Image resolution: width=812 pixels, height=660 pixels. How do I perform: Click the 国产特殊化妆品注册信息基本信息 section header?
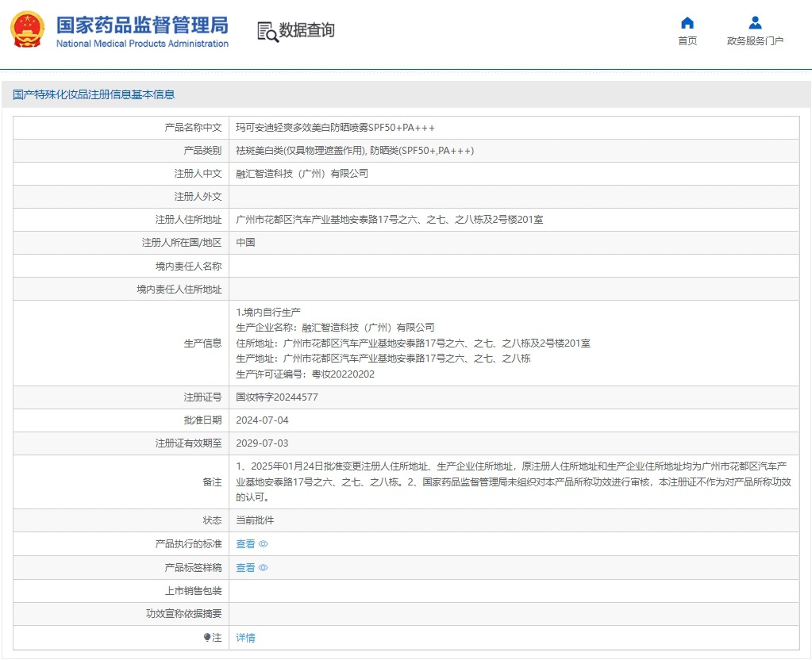tap(94, 94)
